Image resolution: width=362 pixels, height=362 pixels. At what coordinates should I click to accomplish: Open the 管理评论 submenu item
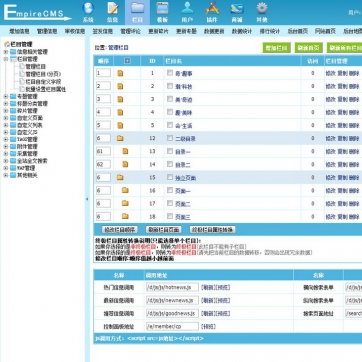[x=130, y=31]
